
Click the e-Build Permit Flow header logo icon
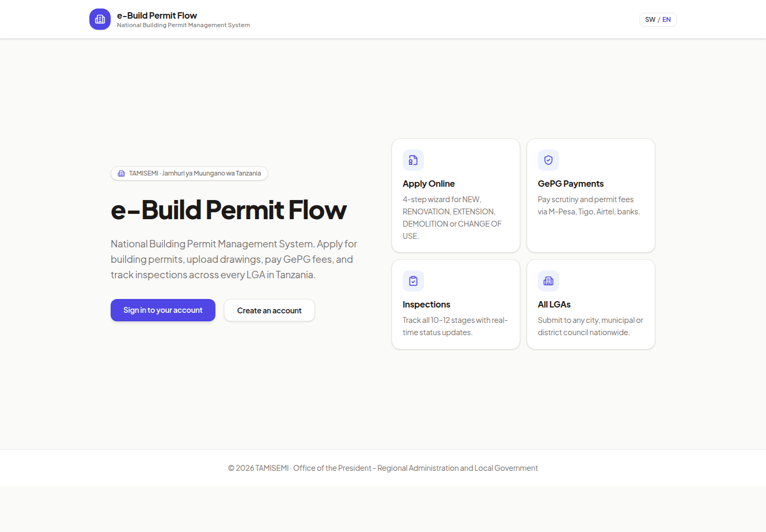(100, 19)
